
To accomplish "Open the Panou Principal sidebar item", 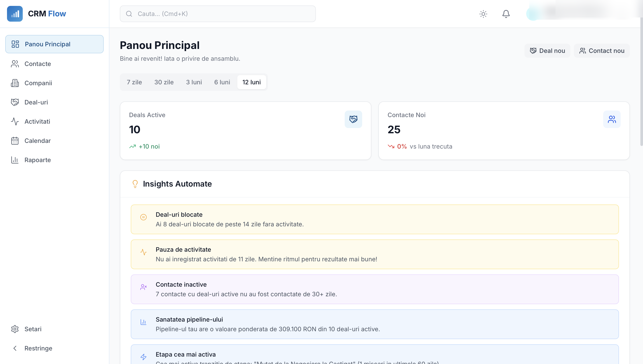I will pos(54,44).
